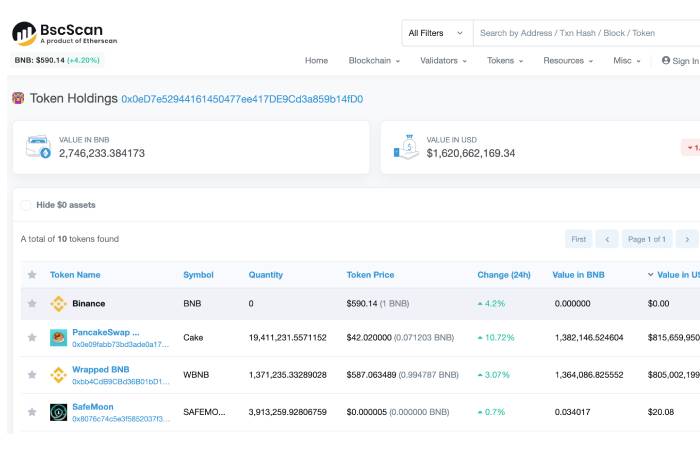Open the Wrapped BNB contract address 0xbb4CdB9C...

point(121,382)
